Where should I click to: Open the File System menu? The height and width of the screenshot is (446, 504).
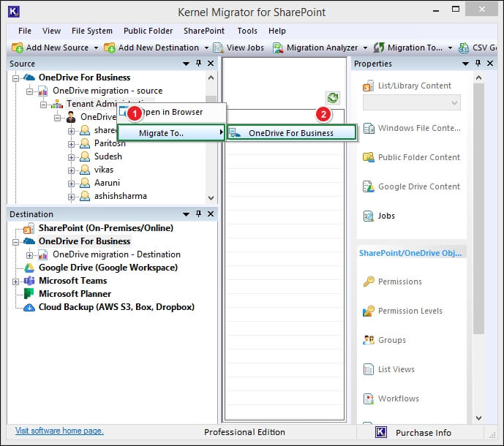[92, 31]
